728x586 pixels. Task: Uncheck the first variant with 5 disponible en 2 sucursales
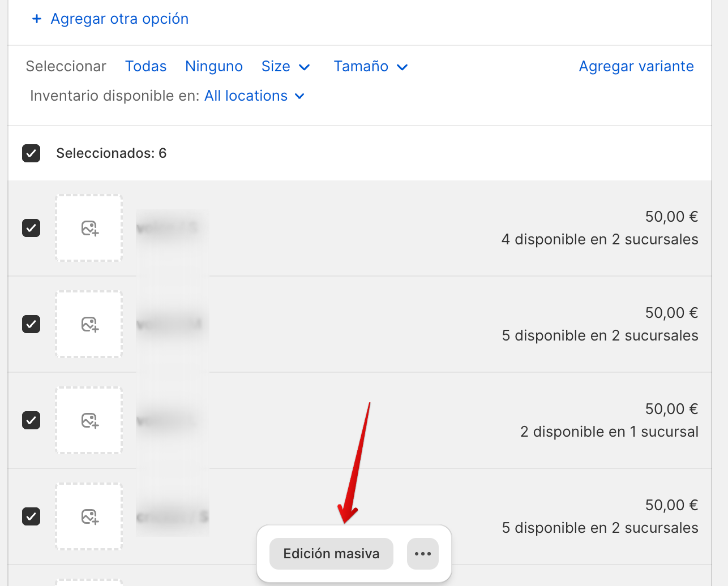pos(31,324)
